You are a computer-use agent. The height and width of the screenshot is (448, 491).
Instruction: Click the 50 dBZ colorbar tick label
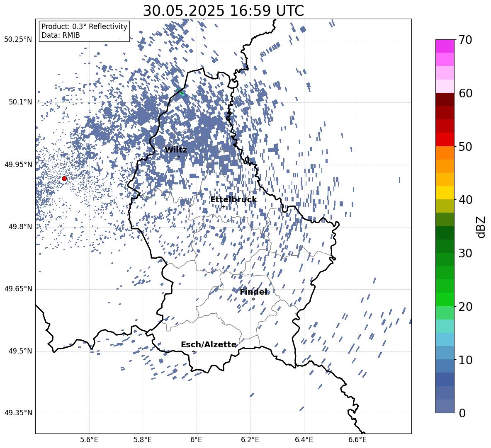click(x=465, y=146)
